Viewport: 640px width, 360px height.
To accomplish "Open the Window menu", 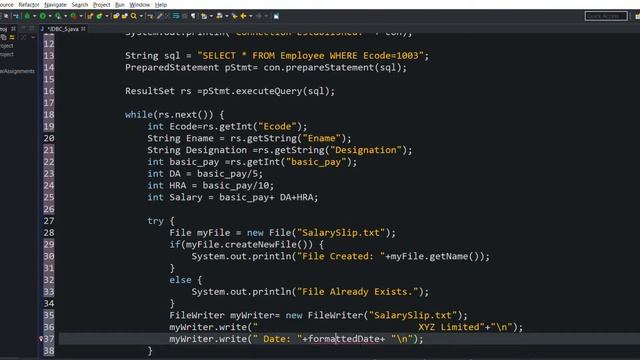I will tap(140, 5).
